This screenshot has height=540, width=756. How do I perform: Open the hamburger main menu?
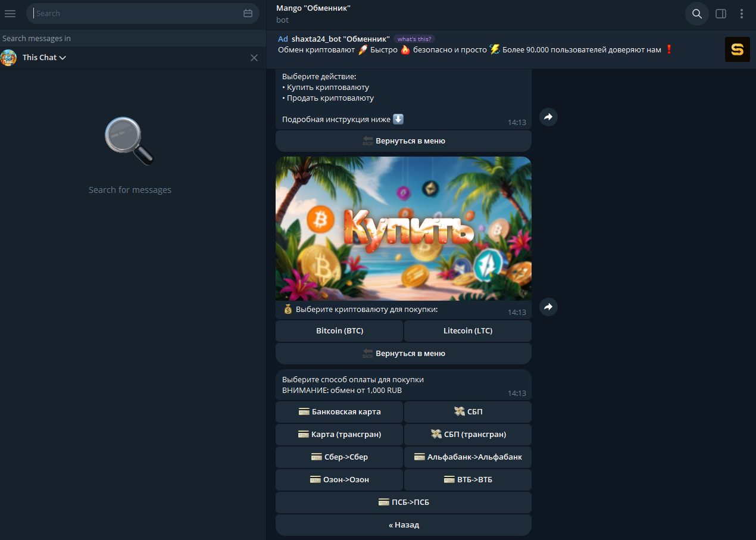(x=10, y=13)
